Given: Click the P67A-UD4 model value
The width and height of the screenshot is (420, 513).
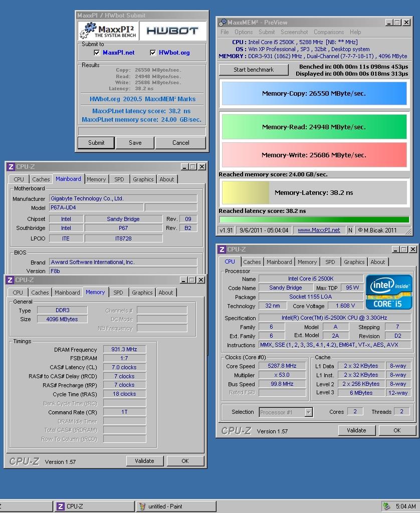Looking at the screenshot, I should tap(96, 207).
